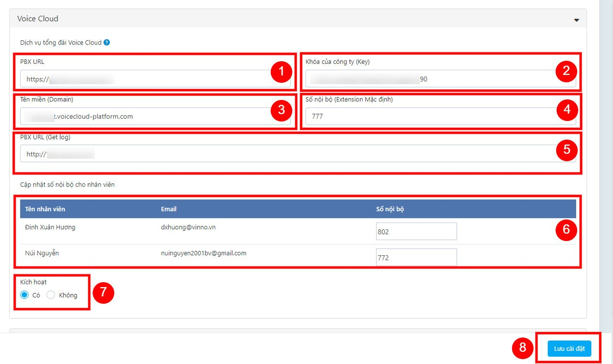Click the Tên nhân viên column header

point(45,209)
